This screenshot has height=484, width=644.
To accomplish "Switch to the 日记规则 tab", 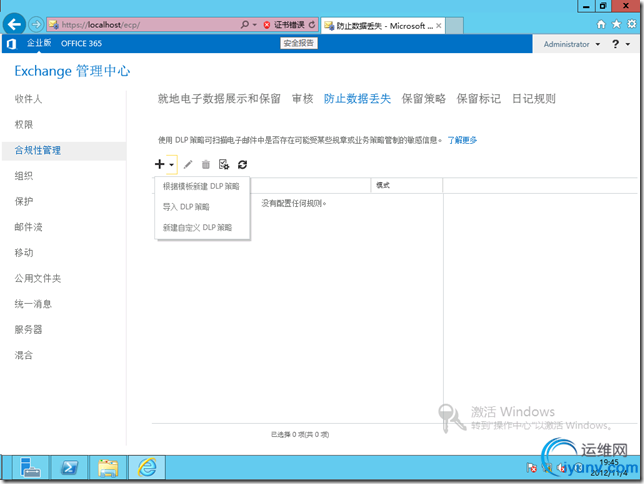I will click(534, 99).
